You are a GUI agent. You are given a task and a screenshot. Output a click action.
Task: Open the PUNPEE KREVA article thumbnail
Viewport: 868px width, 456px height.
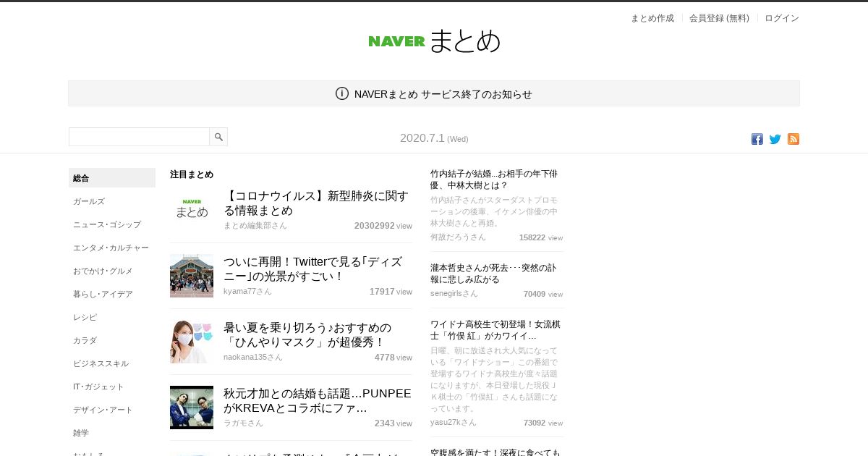click(x=192, y=408)
